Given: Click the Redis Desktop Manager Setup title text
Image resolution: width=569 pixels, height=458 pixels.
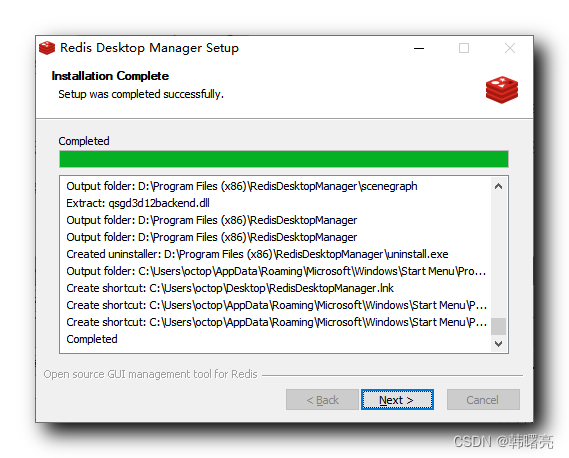Looking at the screenshot, I should (x=149, y=48).
